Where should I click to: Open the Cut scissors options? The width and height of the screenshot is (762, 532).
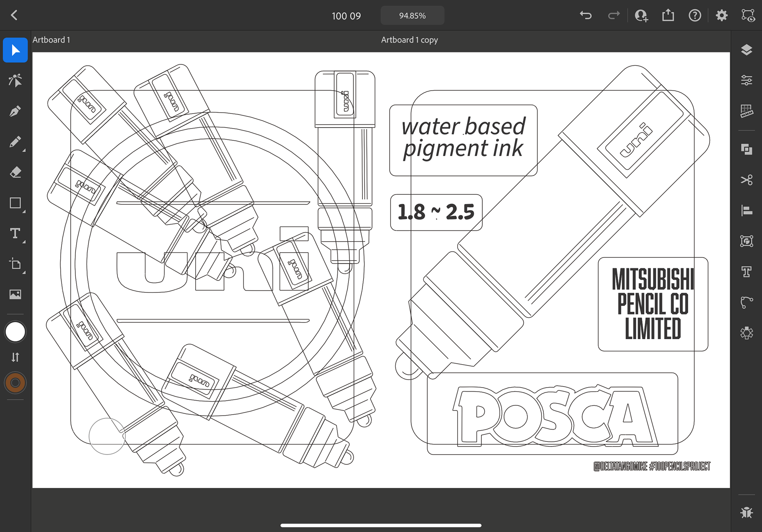(x=747, y=180)
